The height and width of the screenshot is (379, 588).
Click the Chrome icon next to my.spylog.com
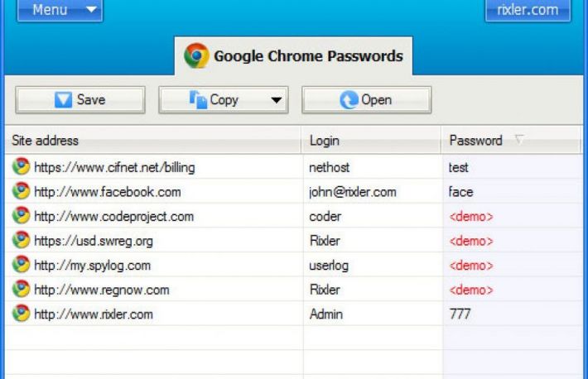click(x=21, y=265)
